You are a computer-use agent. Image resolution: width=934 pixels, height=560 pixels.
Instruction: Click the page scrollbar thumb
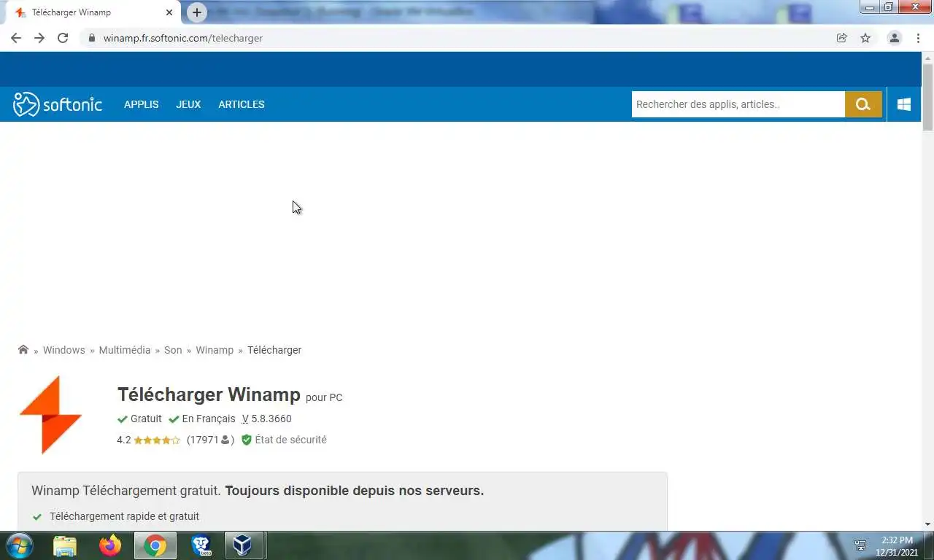point(927,97)
